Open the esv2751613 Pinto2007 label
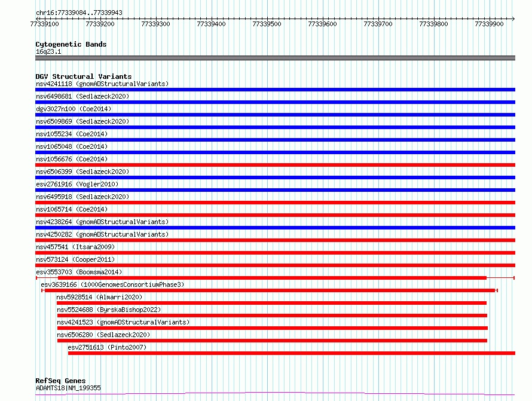Image resolution: width=532 pixels, height=401 pixels. (107, 347)
